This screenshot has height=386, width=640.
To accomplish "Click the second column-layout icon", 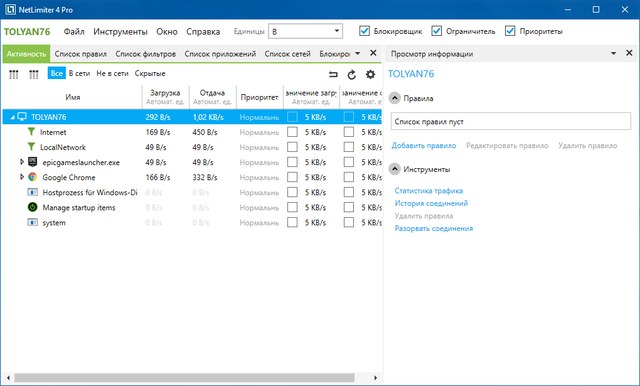I will (x=33, y=74).
